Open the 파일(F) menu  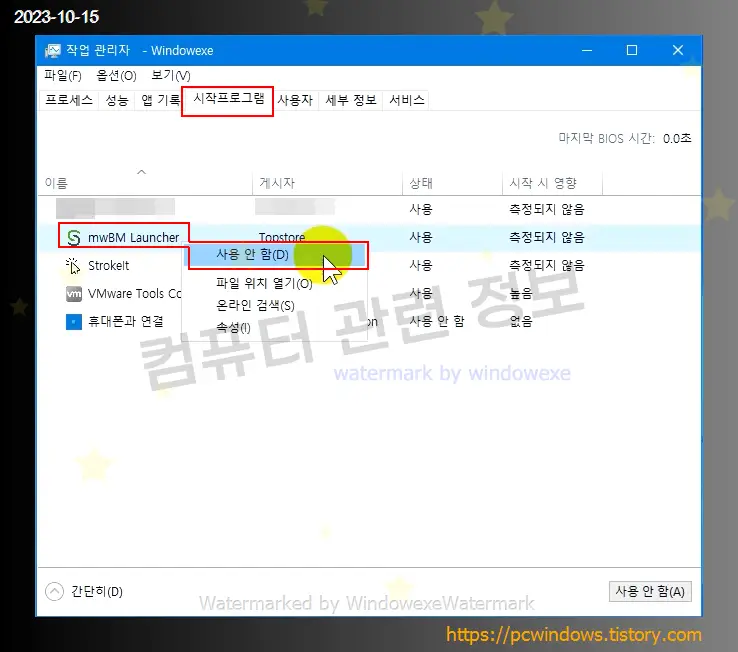(x=63, y=75)
